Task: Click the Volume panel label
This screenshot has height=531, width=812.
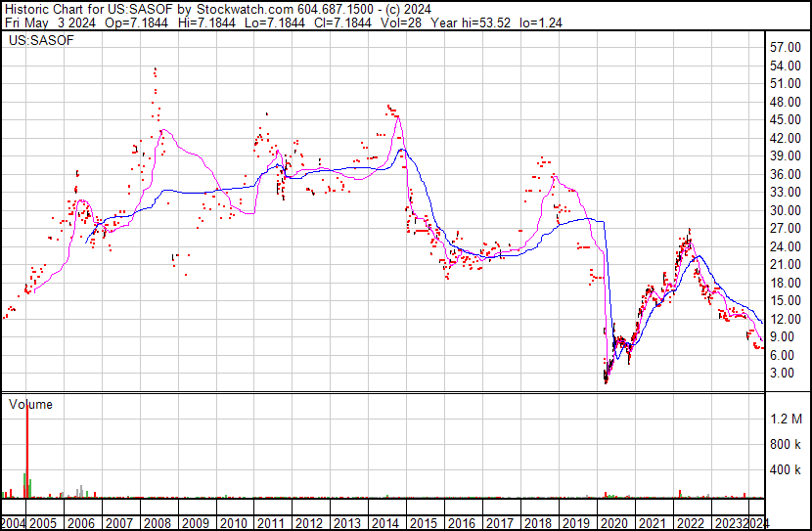Action: coord(30,404)
